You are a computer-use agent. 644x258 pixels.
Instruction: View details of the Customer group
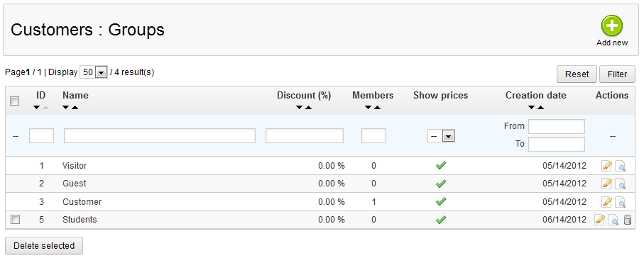point(620,202)
